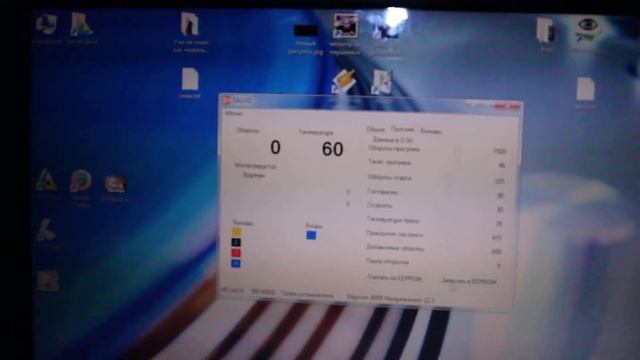The height and width of the screenshot is (360, 640).
Task: Open the desktop folder with the dark silhouette
Action: tap(190, 24)
